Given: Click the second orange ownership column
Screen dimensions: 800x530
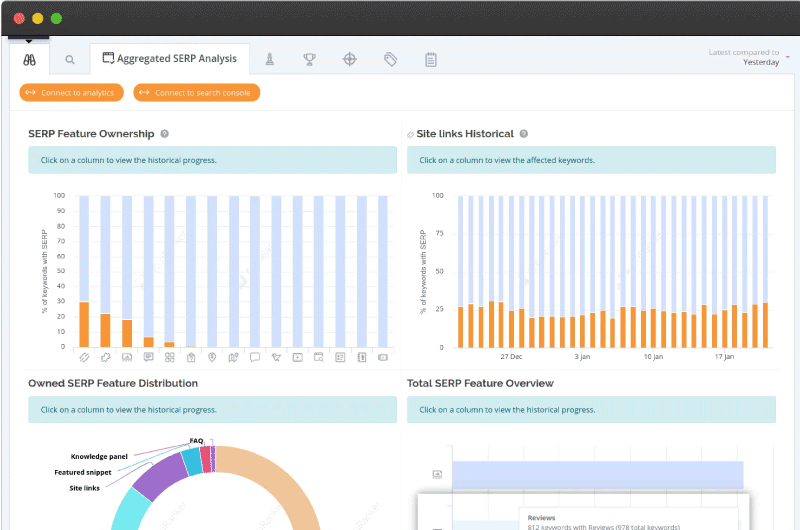Looking at the screenshot, I should [106, 331].
